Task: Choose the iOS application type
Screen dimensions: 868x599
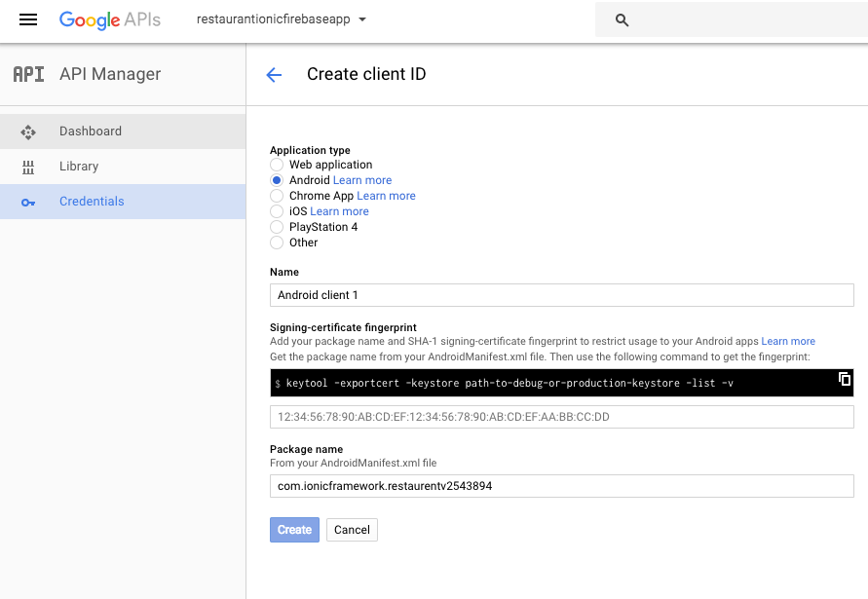Action: point(277,211)
